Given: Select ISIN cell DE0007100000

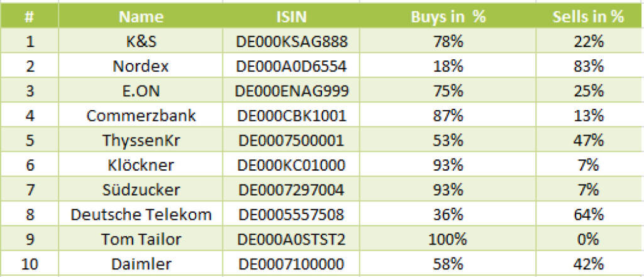Looking at the screenshot, I should (291, 264).
